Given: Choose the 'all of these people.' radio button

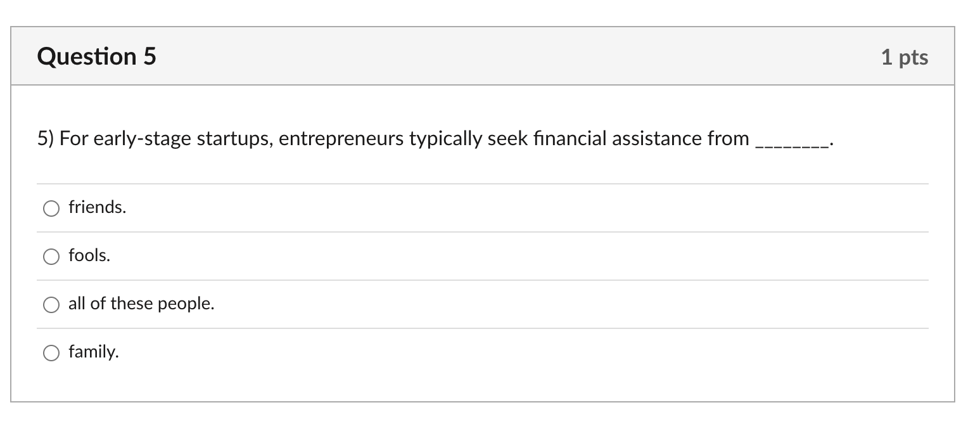Looking at the screenshot, I should (x=51, y=304).
